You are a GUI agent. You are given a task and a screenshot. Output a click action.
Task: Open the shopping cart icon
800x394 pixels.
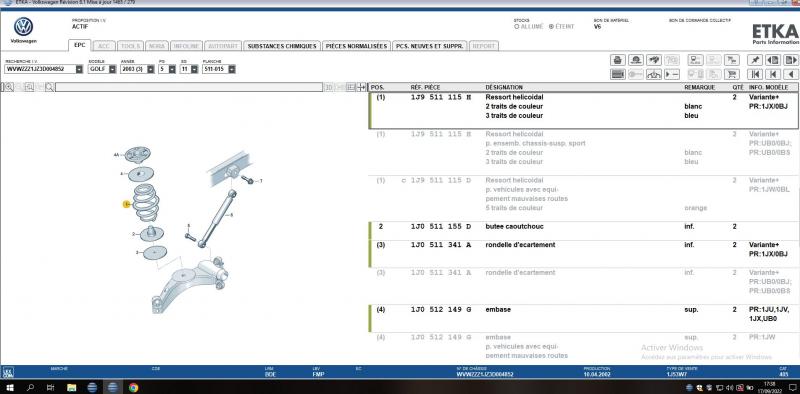point(732,75)
